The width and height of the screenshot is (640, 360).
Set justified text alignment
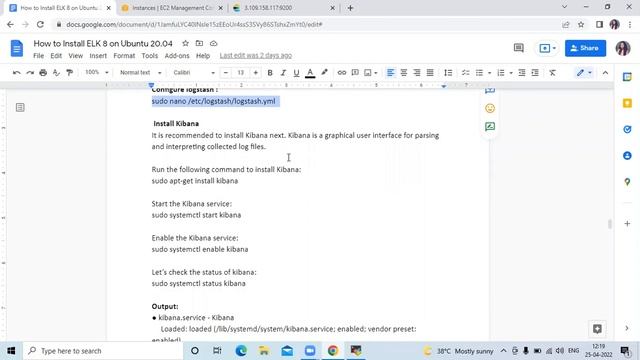click(430, 73)
